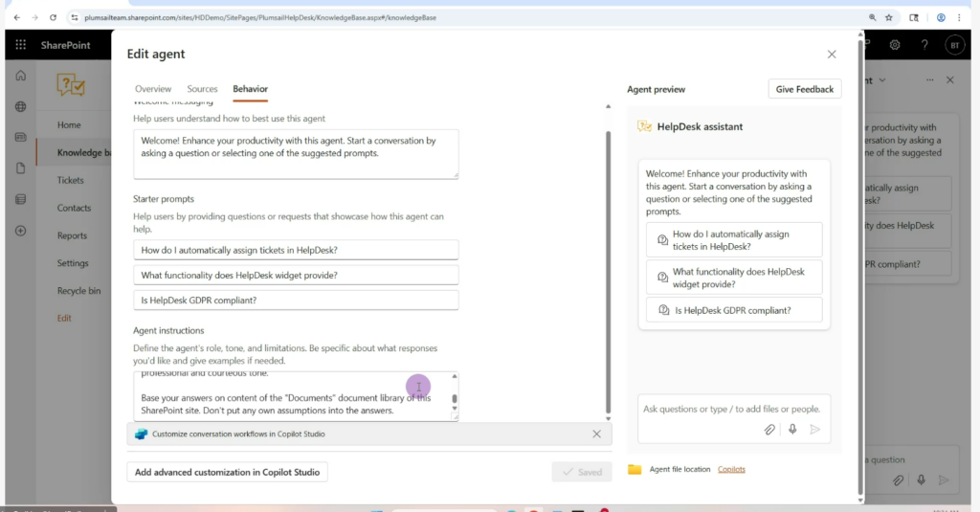Click the SharePoint home rail icon
Image resolution: width=980 pixels, height=512 pixels.
[21, 76]
